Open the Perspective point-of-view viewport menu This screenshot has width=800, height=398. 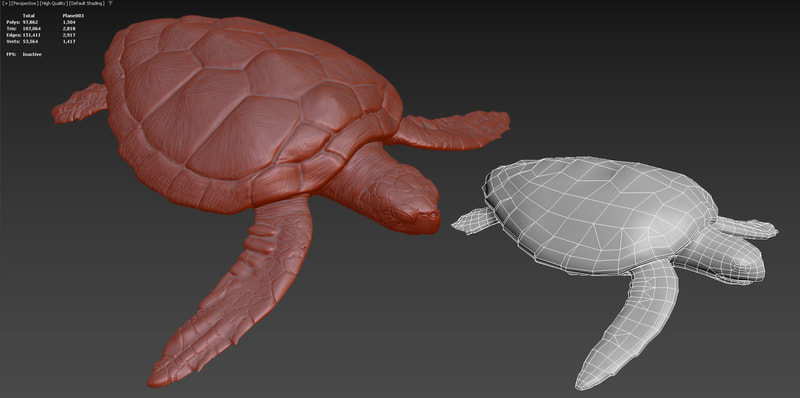click(24, 4)
